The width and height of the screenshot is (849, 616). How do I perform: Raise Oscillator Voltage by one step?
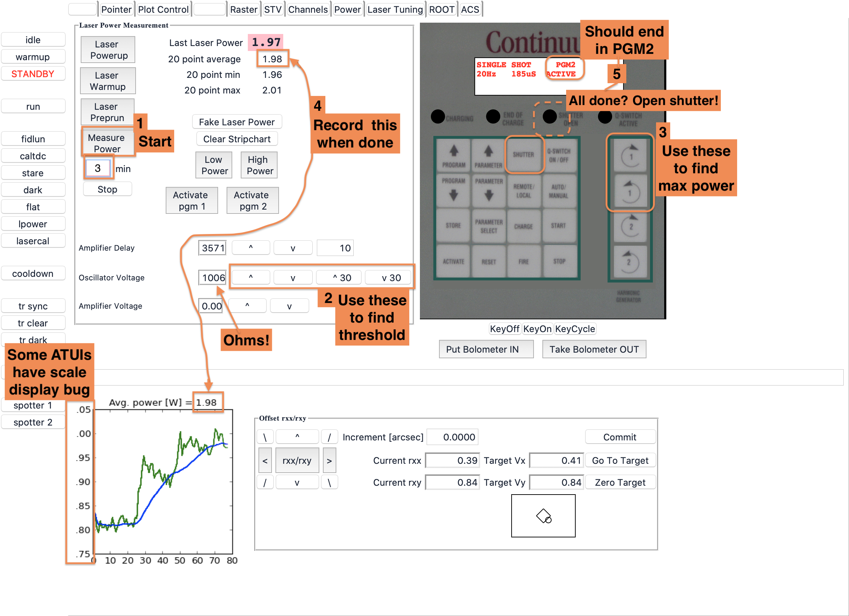pos(251,277)
